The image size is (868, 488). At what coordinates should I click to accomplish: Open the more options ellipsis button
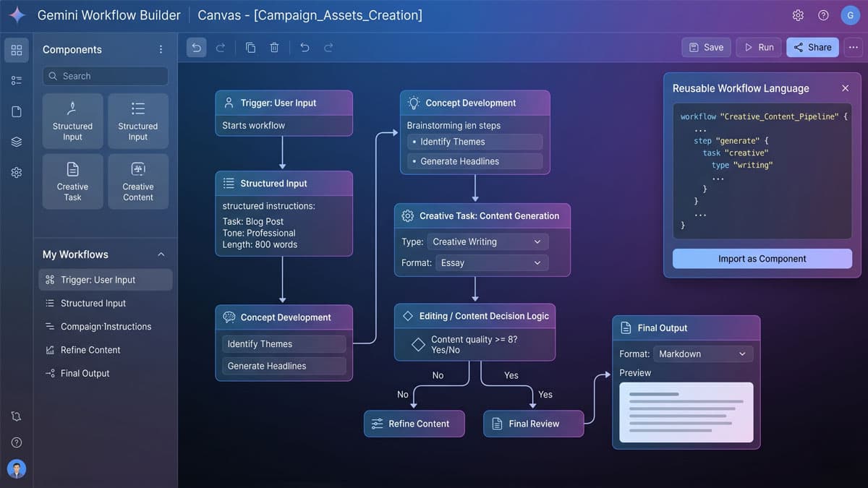(854, 47)
